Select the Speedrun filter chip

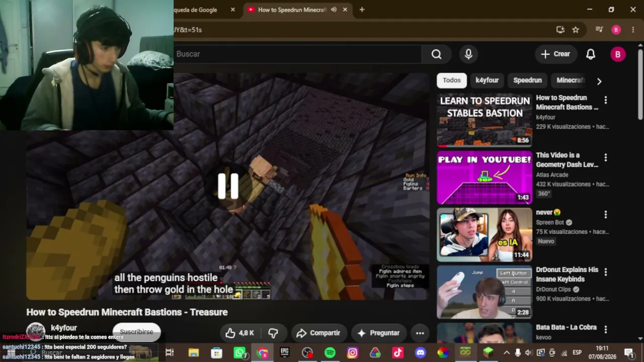(527, 80)
